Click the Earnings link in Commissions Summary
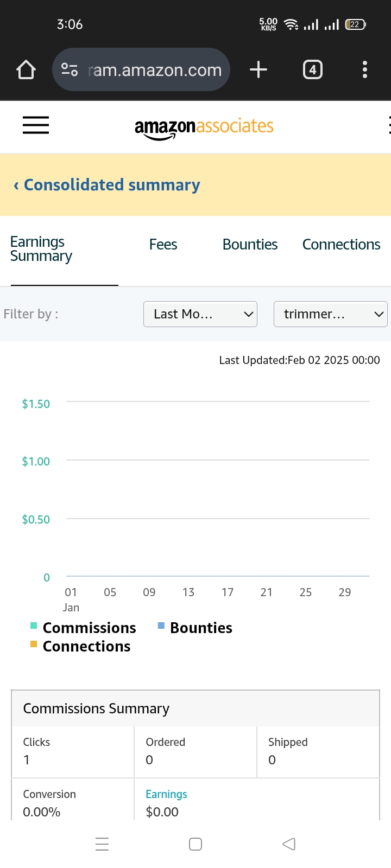Screen dimensions: 391x868 [166, 794]
